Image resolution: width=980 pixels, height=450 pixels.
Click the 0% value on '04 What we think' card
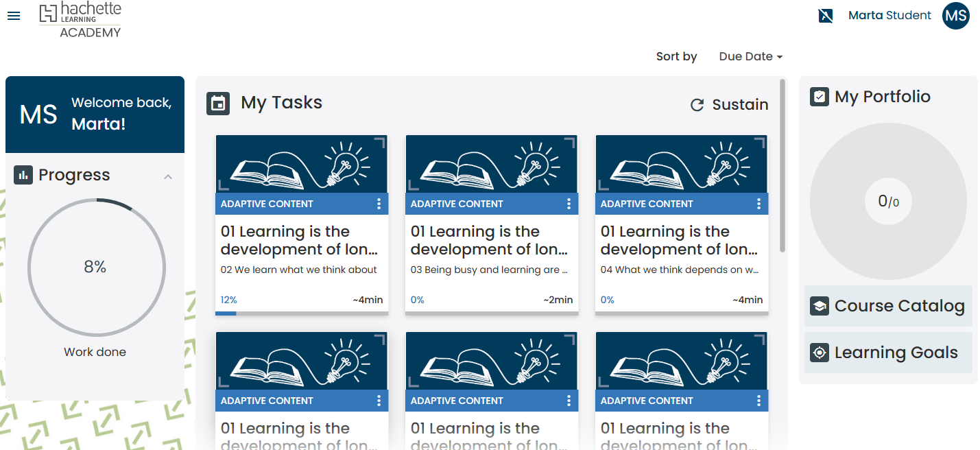(x=607, y=300)
